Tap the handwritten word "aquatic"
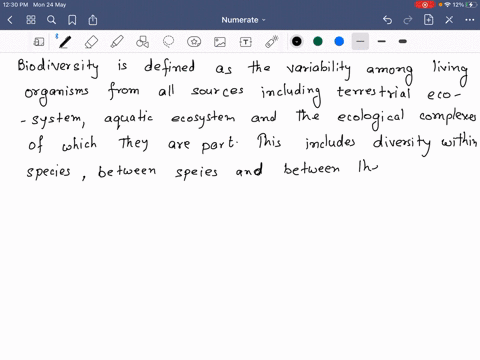Screen dimensions: 480x360 tap(128, 118)
